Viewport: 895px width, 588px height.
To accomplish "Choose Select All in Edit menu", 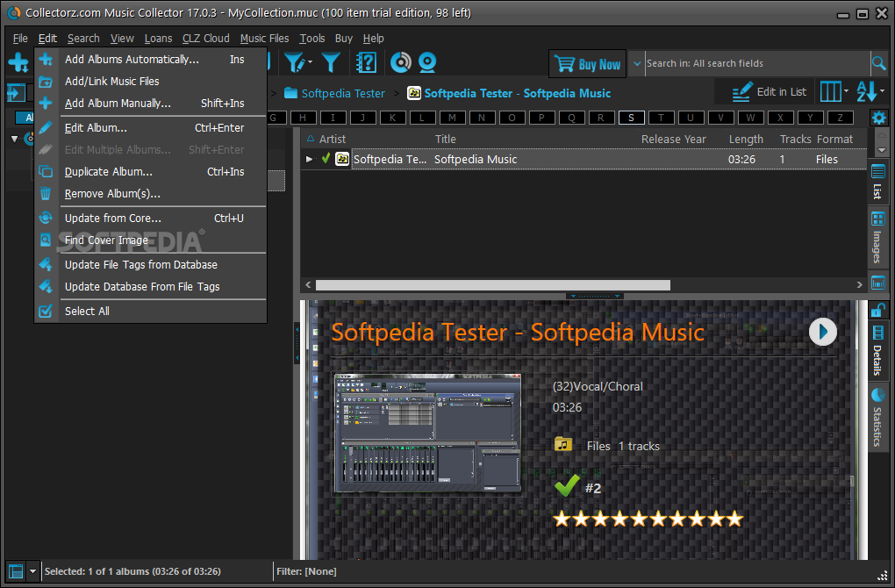I will coord(151,312).
